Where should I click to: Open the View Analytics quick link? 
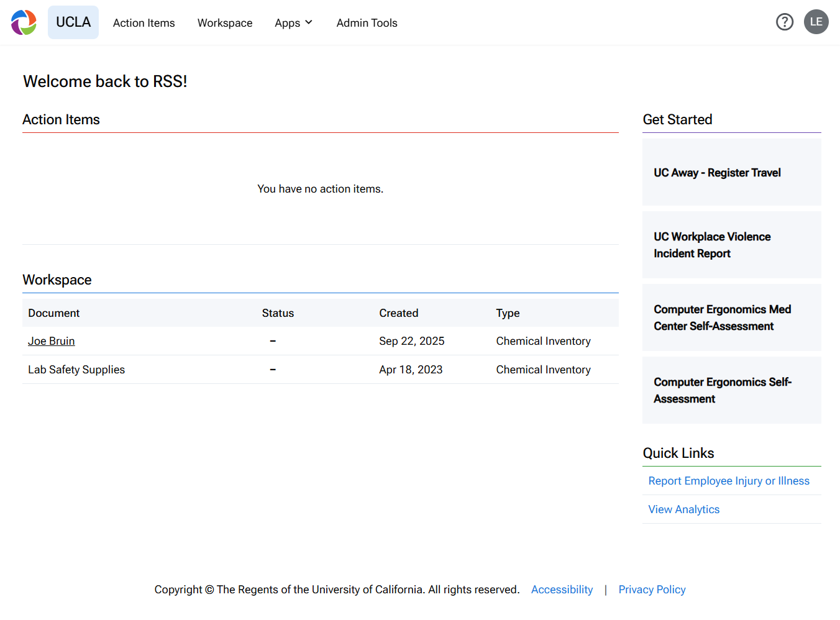point(684,509)
